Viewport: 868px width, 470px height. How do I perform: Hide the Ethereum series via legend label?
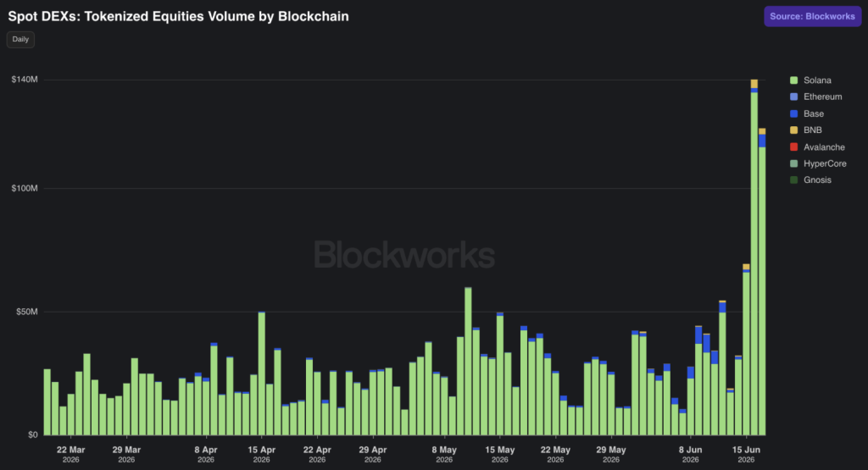tap(822, 97)
